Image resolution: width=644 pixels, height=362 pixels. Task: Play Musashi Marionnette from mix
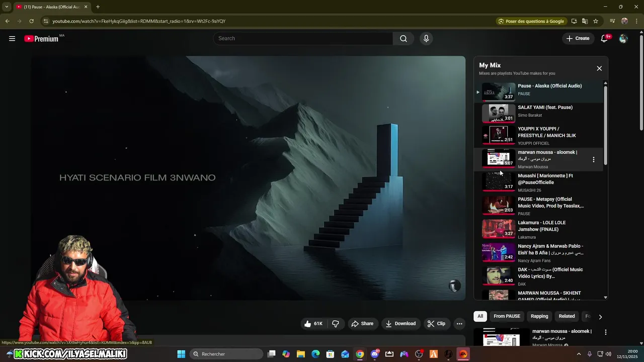pos(538,183)
